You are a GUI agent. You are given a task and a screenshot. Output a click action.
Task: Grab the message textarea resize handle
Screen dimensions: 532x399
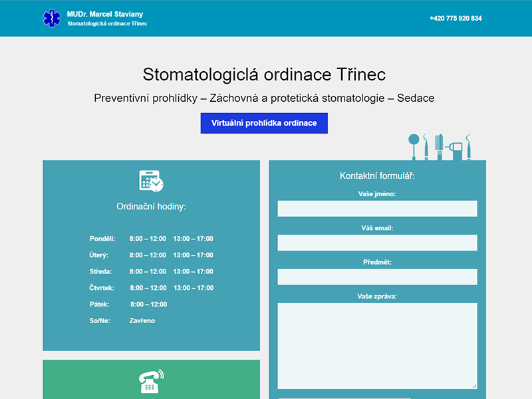click(474, 386)
